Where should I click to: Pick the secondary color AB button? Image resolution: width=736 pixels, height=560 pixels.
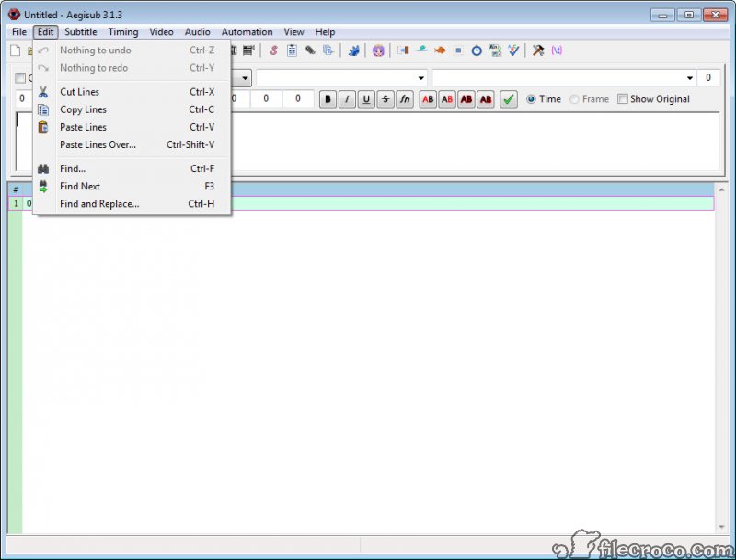pyautogui.click(x=447, y=99)
